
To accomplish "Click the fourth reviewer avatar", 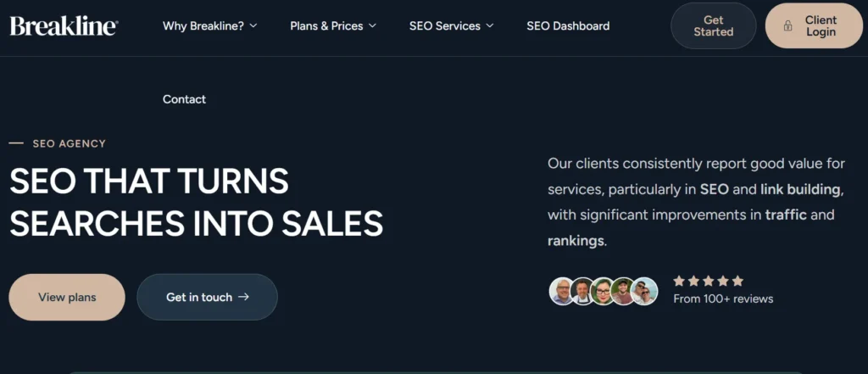I will (625, 291).
